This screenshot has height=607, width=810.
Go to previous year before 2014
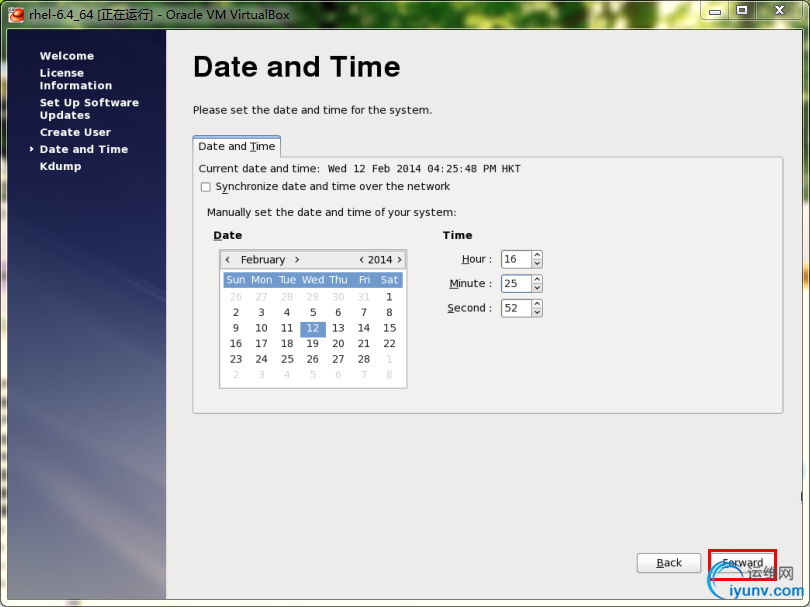[x=361, y=259]
